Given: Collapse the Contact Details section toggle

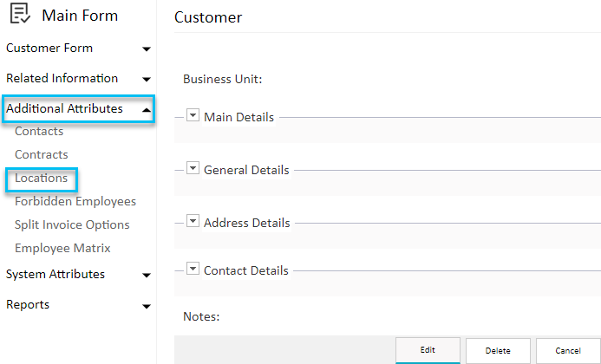Looking at the screenshot, I should point(193,269).
